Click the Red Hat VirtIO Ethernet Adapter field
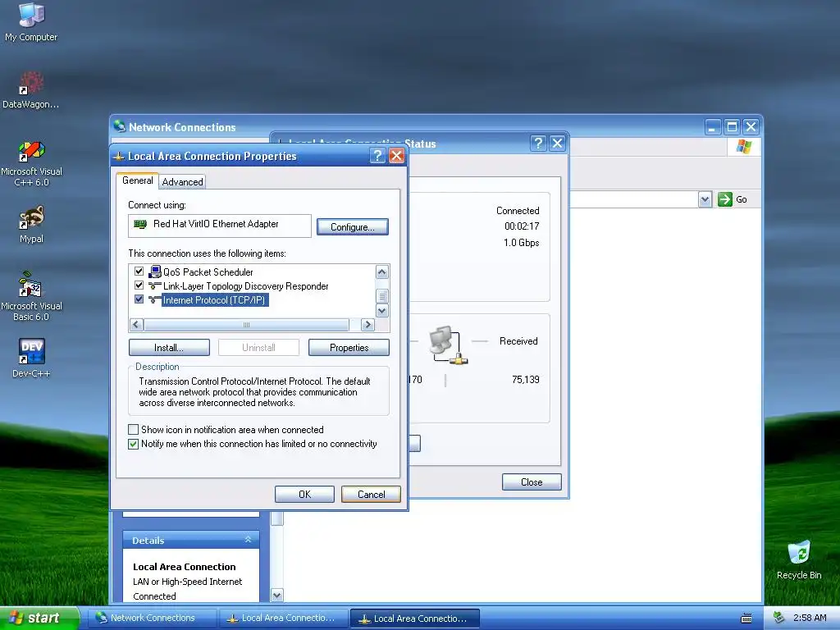Viewport: 840px width, 630px height. click(220, 226)
